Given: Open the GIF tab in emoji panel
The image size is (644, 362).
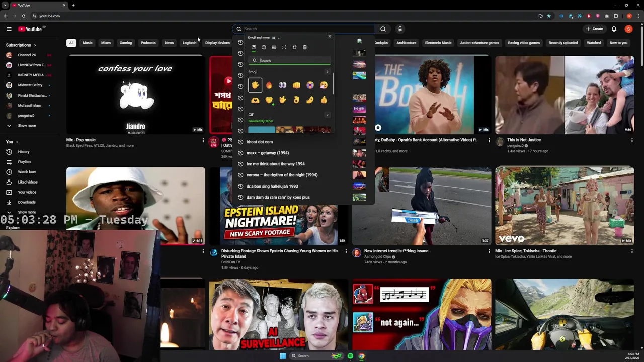Looking at the screenshot, I should tap(274, 47).
